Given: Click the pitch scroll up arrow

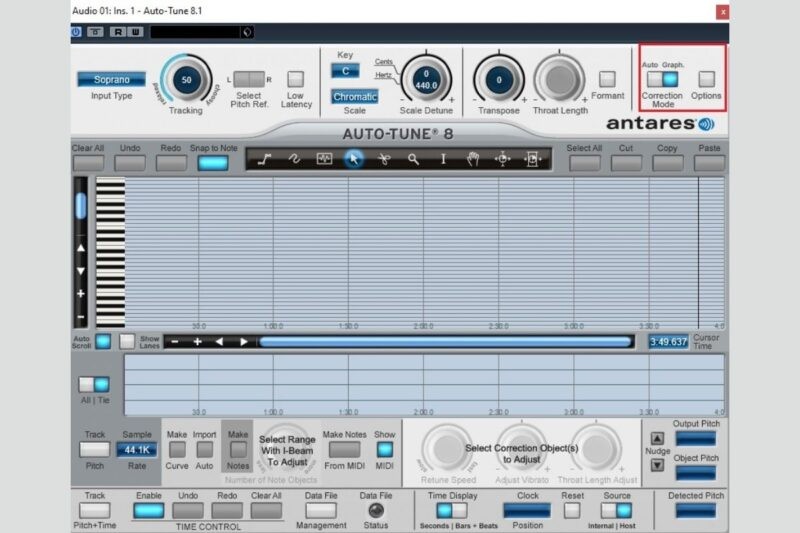Looking at the screenshot, I should pyautogui.click(x=81, y=248).
